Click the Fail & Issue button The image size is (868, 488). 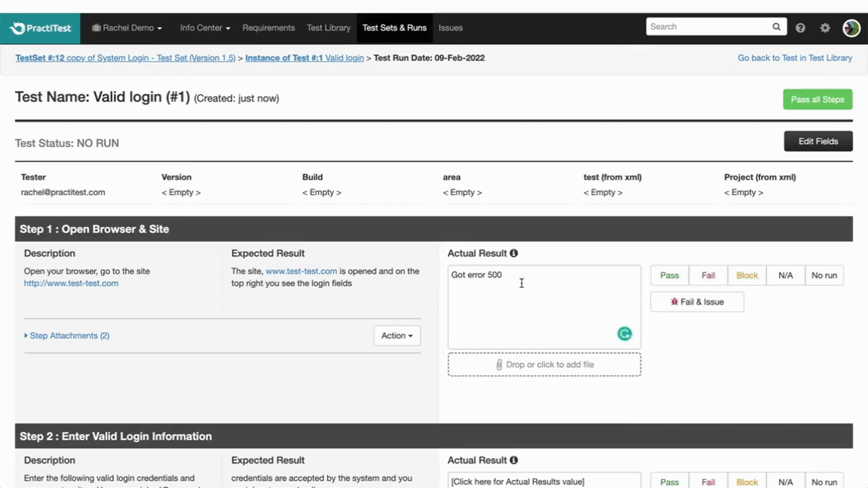click(x=697, y=302)
